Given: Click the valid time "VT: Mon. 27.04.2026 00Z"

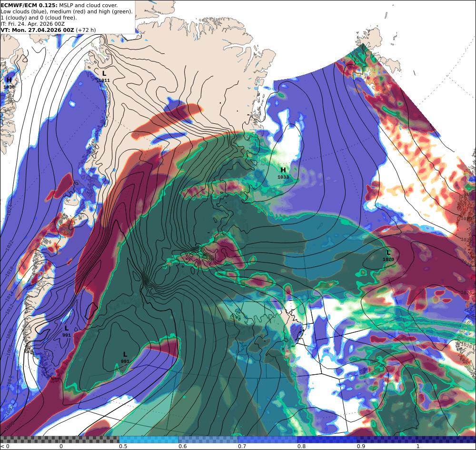Looking at the screenshot, I should pyautogui.click(x=37, y=30).
